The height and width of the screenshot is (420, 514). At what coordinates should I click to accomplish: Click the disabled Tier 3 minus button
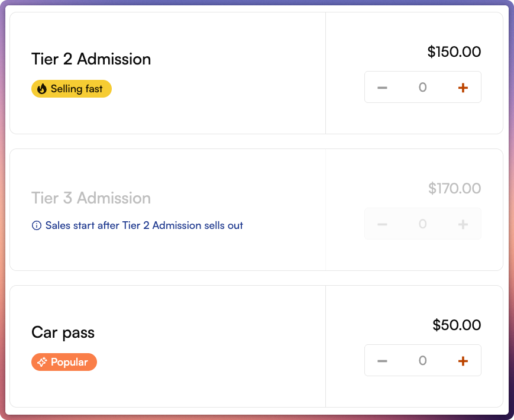[x=382, y=224]
